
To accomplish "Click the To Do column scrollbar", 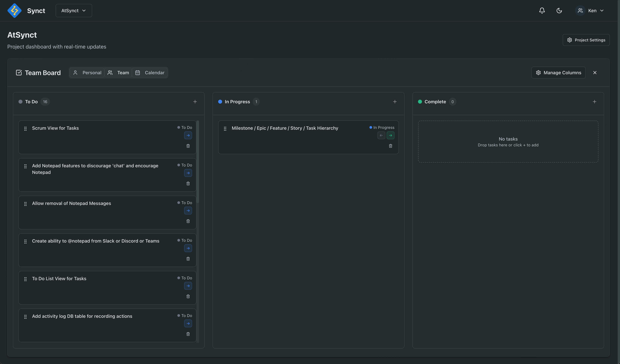I will 198,162.
